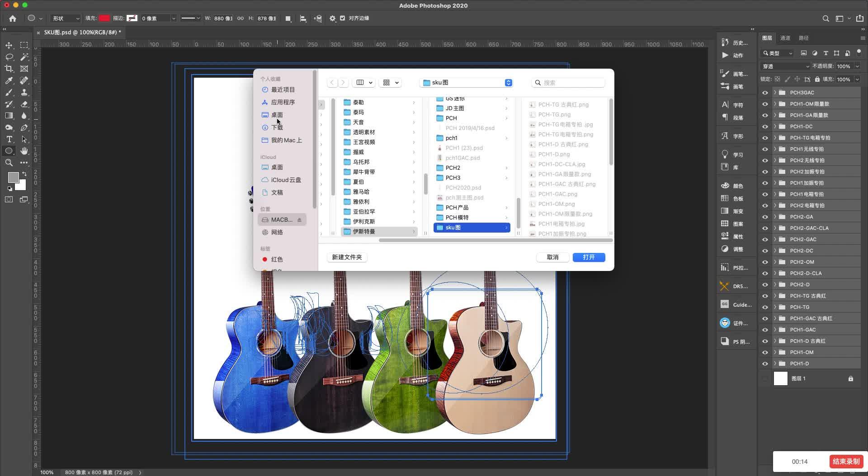This screenshot has width=868, height=476.
Task: Go forward in file dialog
Action: [343, 83]
